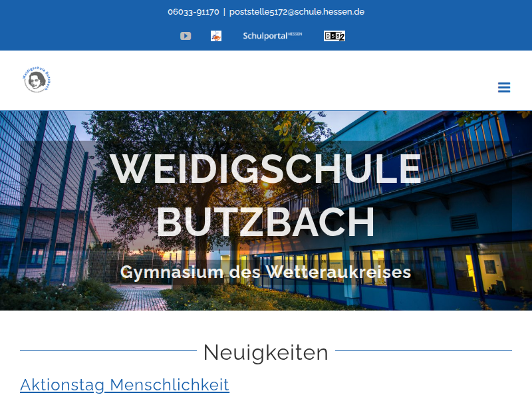This screenshot has width=532, height=399.
Task: Click the round Weidigschule seal logo
Action: click(x=37, y=79)
